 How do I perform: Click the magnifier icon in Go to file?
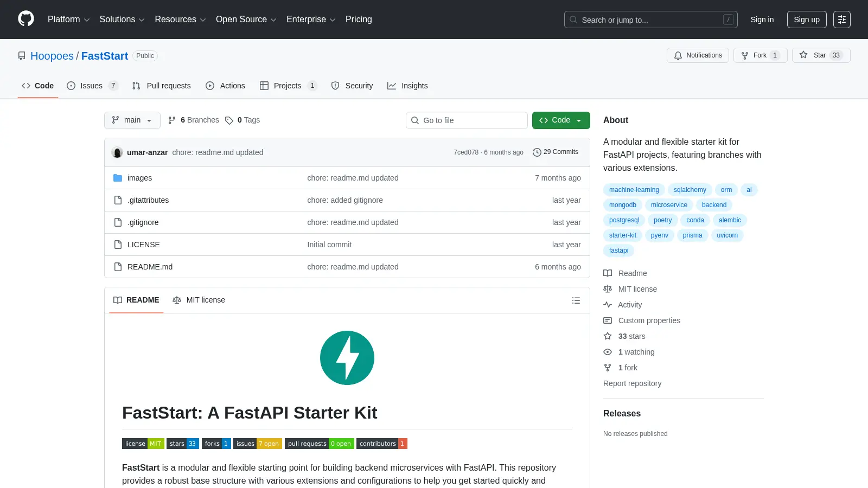[x=415, y=120]
